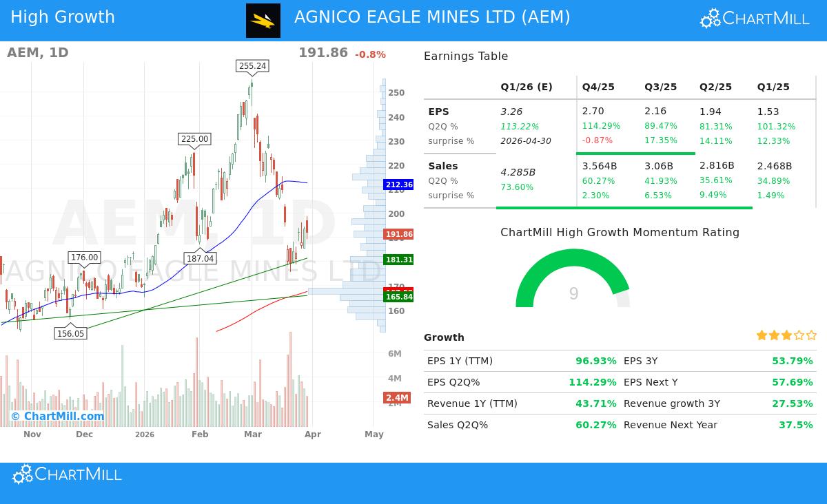The image size is (827, 504).
Task: Select the Q4/25 column header
Action: point(598,87)
